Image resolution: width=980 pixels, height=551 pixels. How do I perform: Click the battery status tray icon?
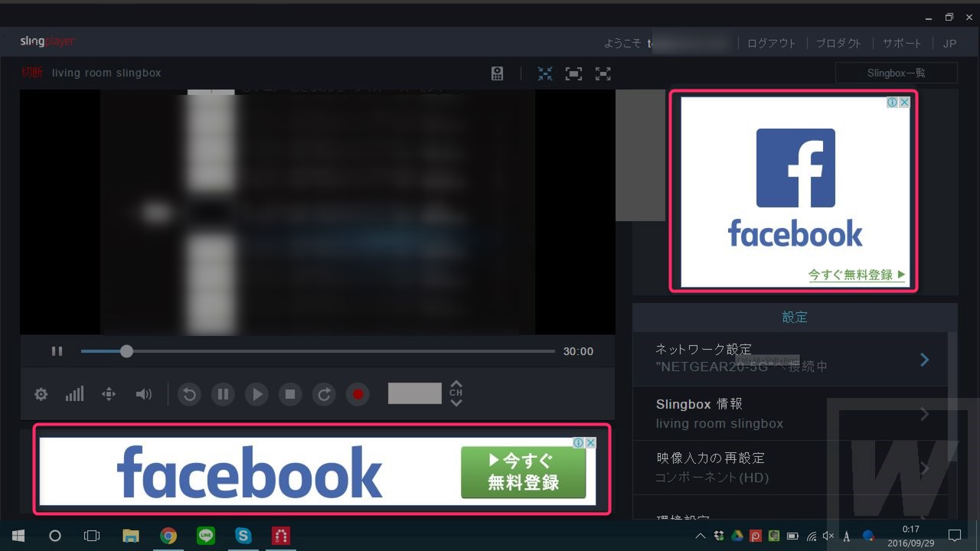pyautogui.click(x=793, y=536)
